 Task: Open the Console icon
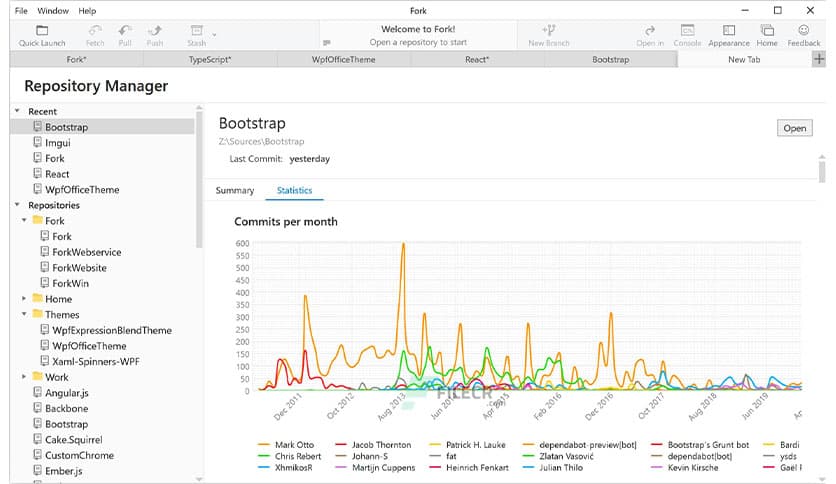tap(687, 31)
